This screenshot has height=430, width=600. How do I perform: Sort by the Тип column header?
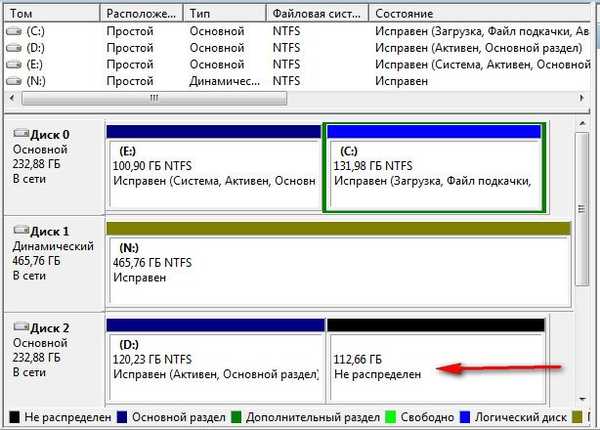click(x=225, y=13)
